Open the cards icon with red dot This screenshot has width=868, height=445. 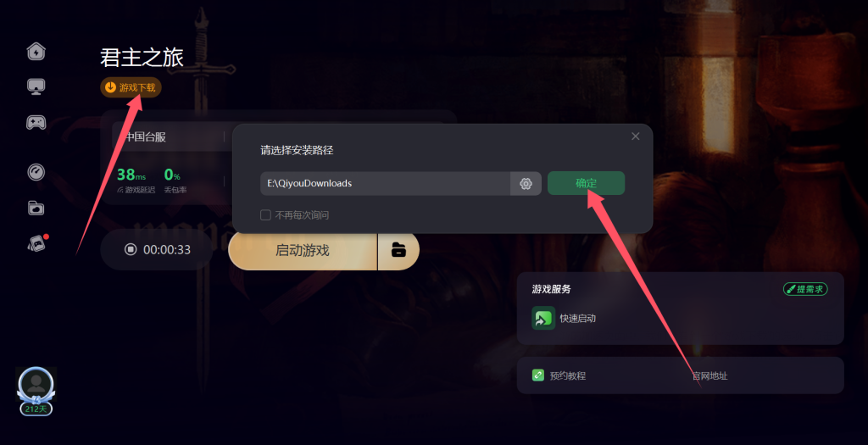(x=37, y=243)
